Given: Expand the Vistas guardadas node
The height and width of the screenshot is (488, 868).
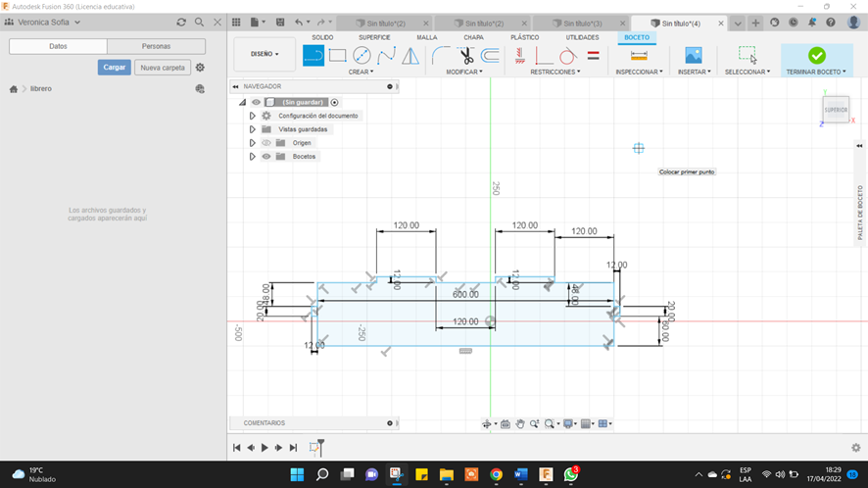Looking at the screenshot, I should [253, 129].
